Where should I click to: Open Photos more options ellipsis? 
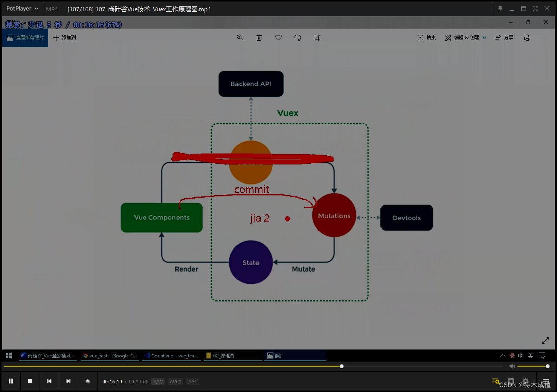tap(545, 38)
